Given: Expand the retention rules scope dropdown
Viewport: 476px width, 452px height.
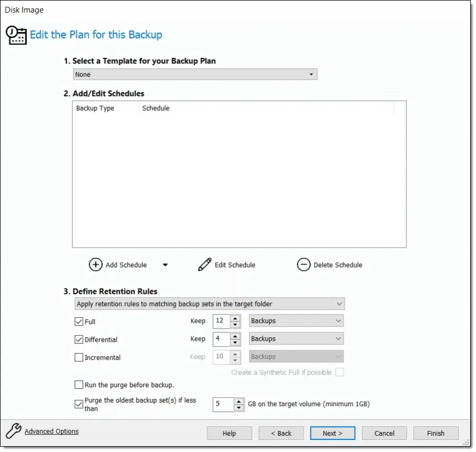Looking at the screenshot, I should coord(209,303).
